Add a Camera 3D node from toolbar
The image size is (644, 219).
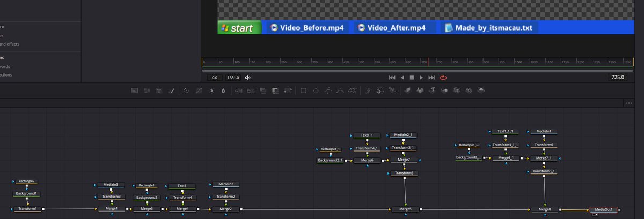(457, 90)
